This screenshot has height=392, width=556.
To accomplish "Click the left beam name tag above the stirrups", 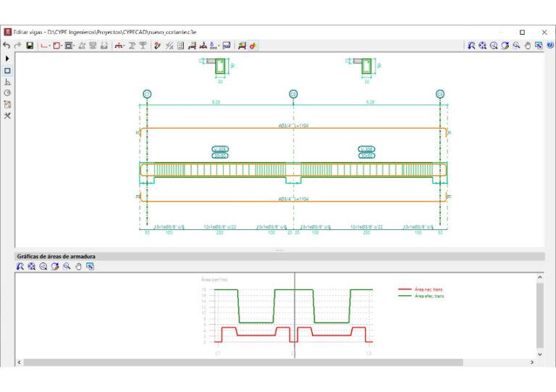I will tap(220, 149).
